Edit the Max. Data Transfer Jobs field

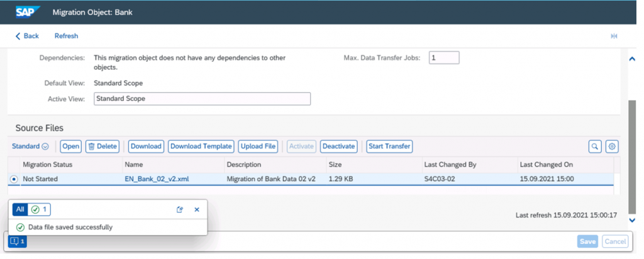444,58
